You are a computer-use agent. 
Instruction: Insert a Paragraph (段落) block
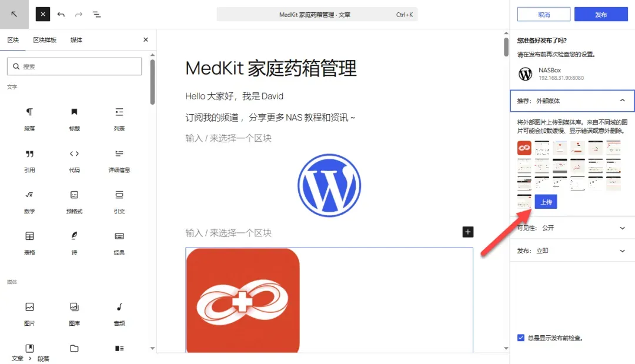click(29, 119)
